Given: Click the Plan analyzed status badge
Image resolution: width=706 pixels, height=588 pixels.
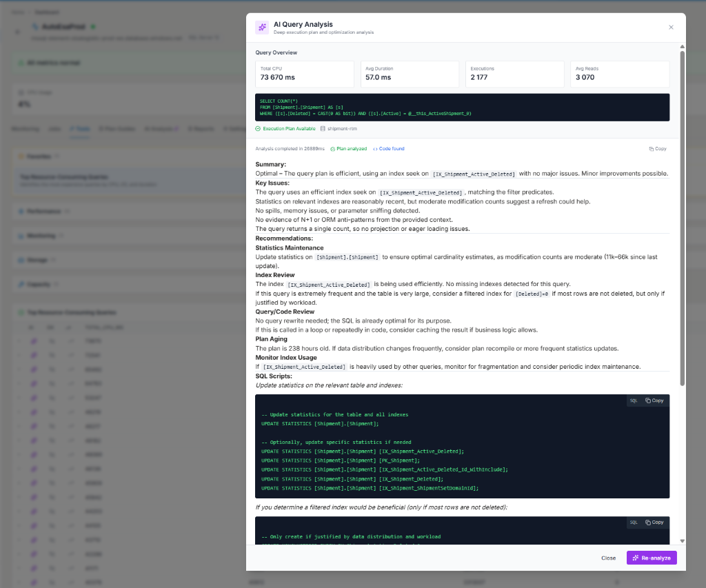Looking at the screenshot, I should point(348,148).
